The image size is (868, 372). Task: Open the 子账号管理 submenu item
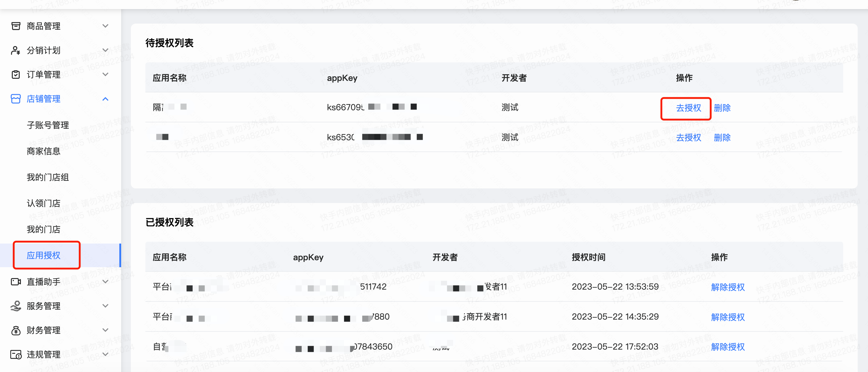click(48, 125)
